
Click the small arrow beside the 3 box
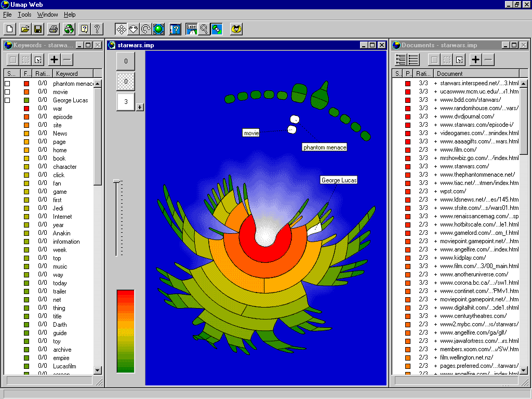[139, 107]
